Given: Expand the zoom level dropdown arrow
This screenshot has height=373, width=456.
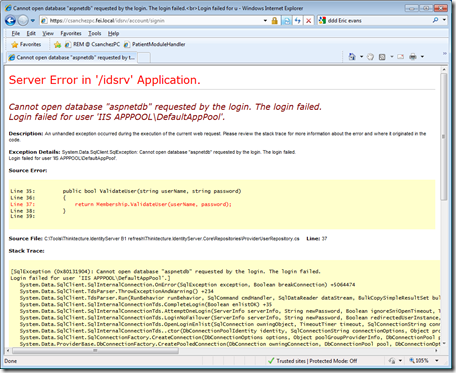Looking at the screenshot, I should 437,361.
